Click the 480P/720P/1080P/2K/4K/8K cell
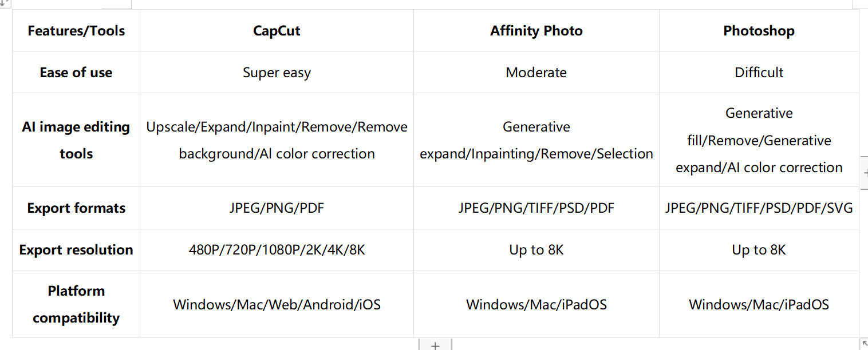 pyautogui.click(x=277, y=250)
